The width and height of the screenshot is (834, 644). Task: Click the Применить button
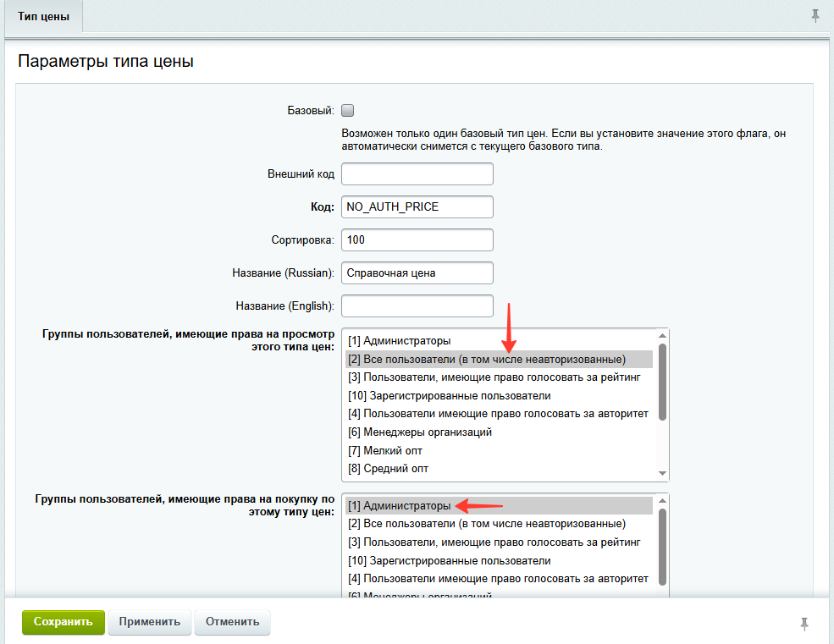pos(150,622)
